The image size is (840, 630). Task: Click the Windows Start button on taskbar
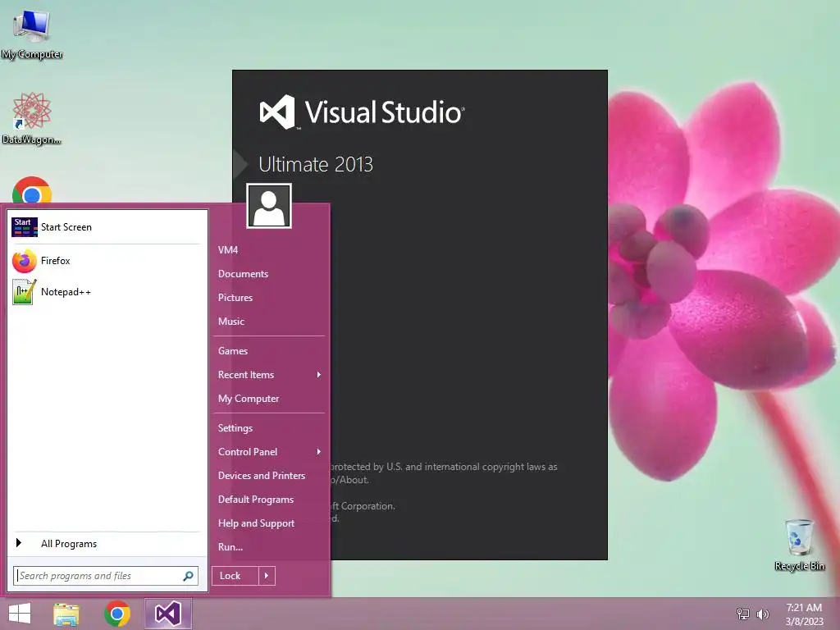(x=20, y=614)
